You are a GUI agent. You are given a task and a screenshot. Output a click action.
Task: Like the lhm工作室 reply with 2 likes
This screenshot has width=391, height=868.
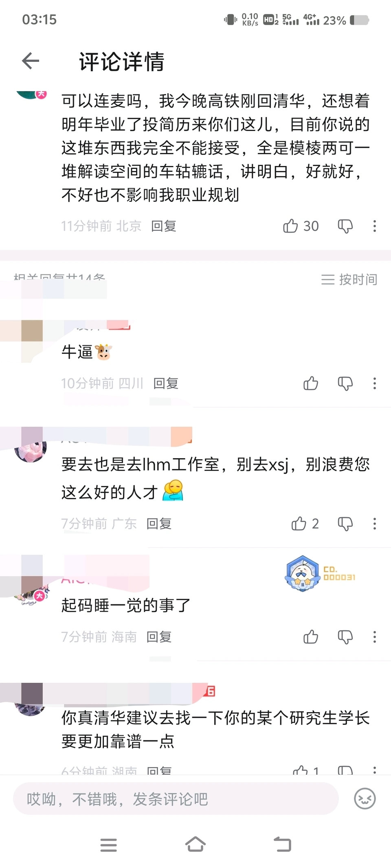point(305,524)
